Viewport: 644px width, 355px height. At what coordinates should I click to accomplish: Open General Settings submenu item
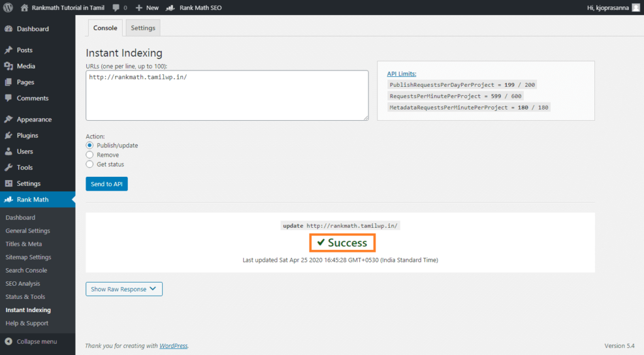coord(28,230)
